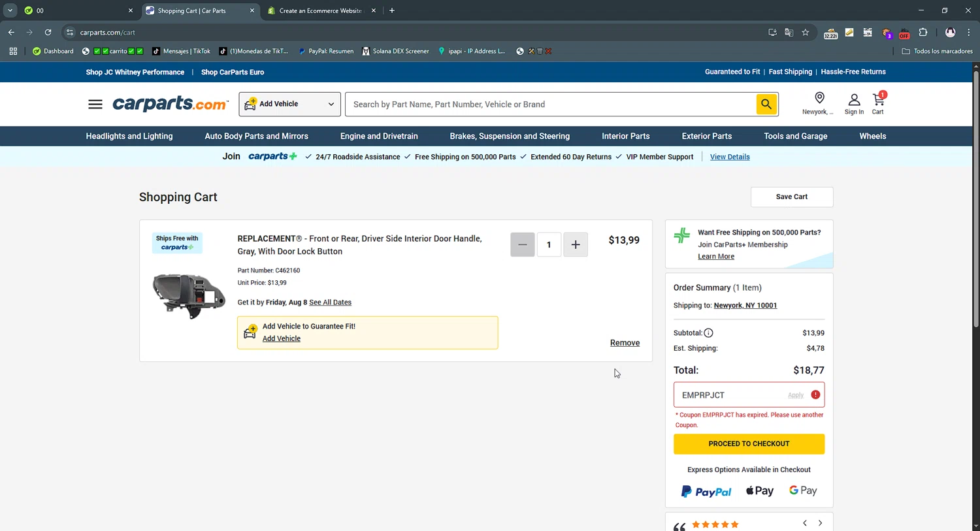Screen dimensions: 980x531
Task: Click the Save Cart button
Action: 792,197
